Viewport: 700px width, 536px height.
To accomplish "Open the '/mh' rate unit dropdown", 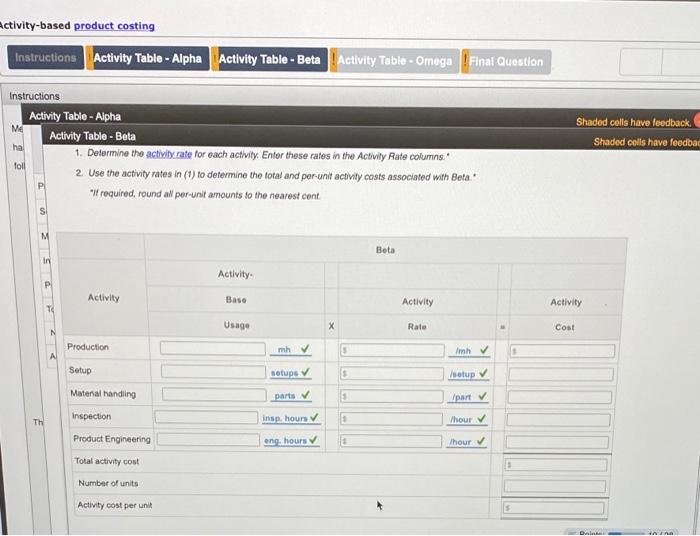I will tap(463, 351).
